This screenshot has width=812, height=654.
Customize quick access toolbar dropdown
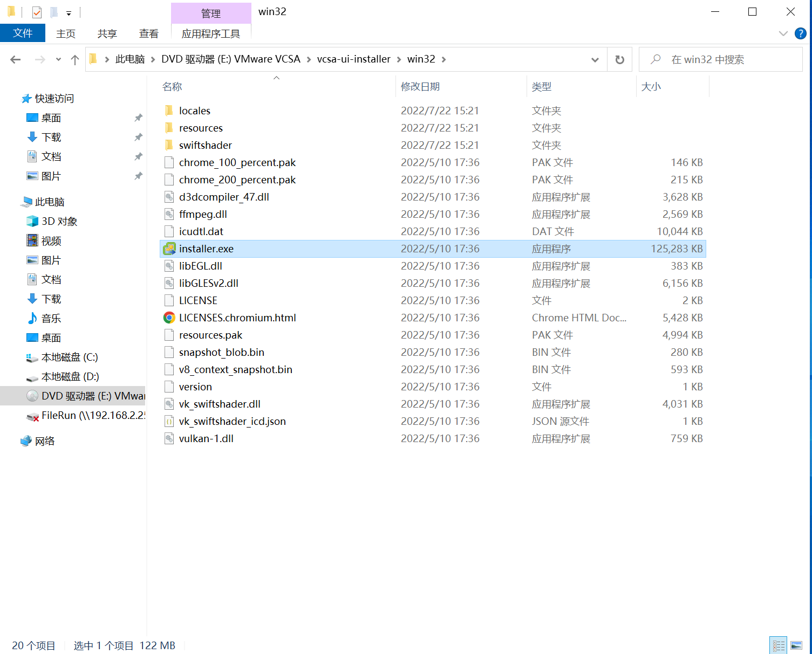[x=69, y=12]
